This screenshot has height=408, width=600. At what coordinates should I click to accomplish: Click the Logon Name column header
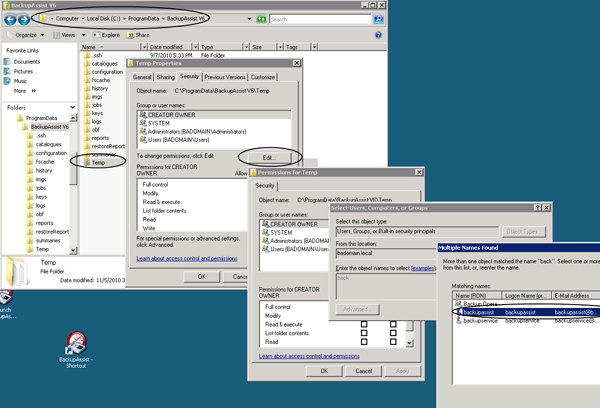[x=526, y=295]
